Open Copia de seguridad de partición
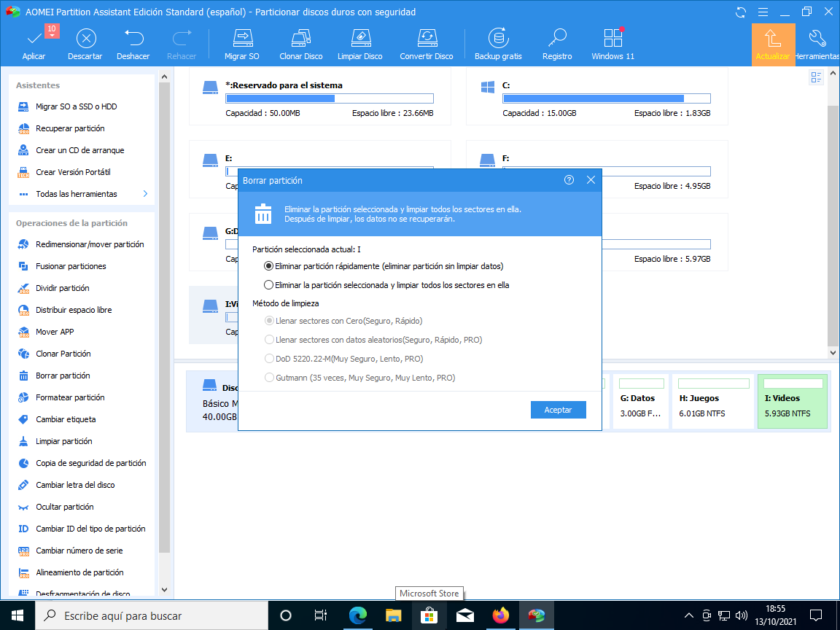 (90, 464)
